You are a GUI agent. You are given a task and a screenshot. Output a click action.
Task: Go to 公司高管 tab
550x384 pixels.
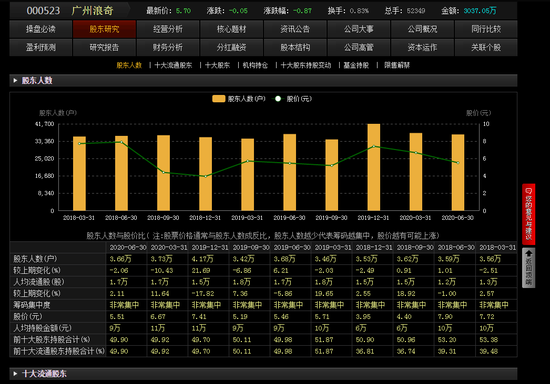tap(358, 47)
